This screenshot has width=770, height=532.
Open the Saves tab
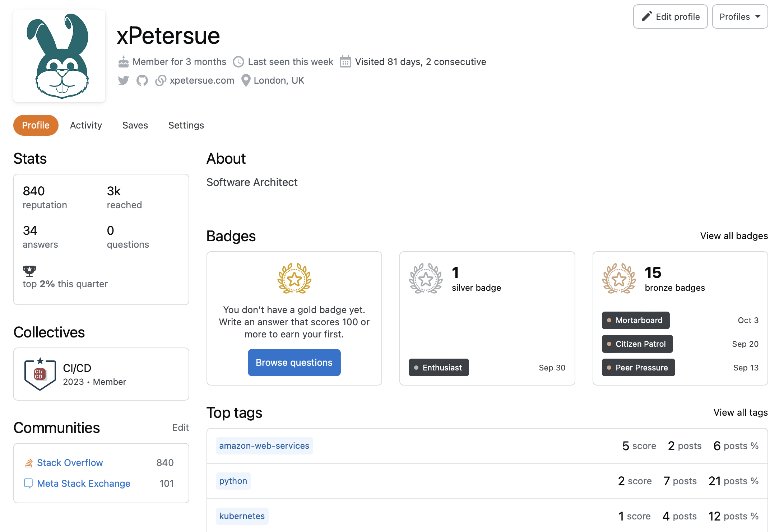pos(135,125)
